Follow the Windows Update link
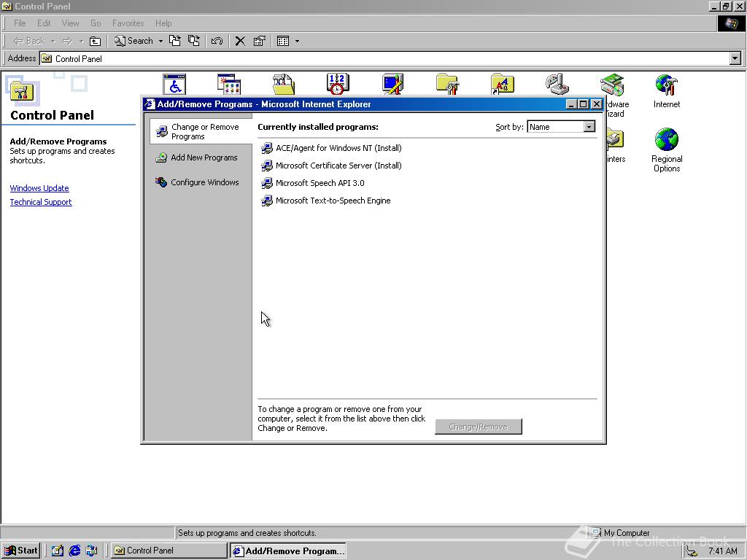The image size is (747, 560). coord(39,188)
